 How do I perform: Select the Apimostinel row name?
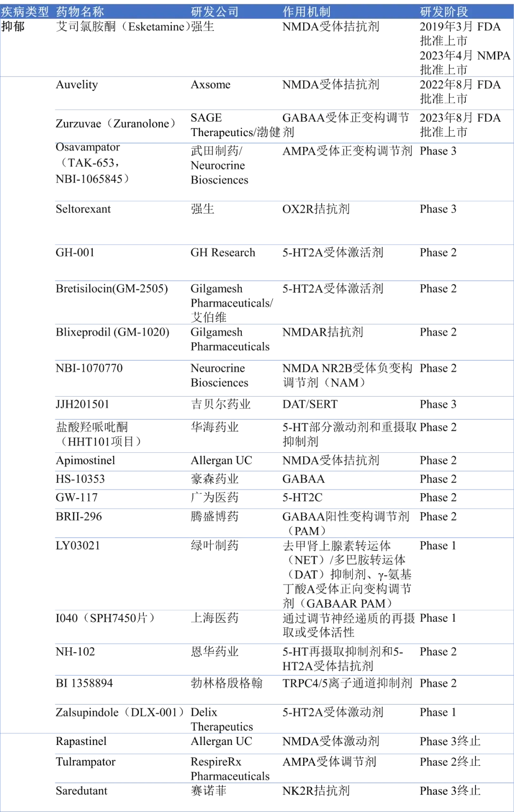click(x=85, y=460)
